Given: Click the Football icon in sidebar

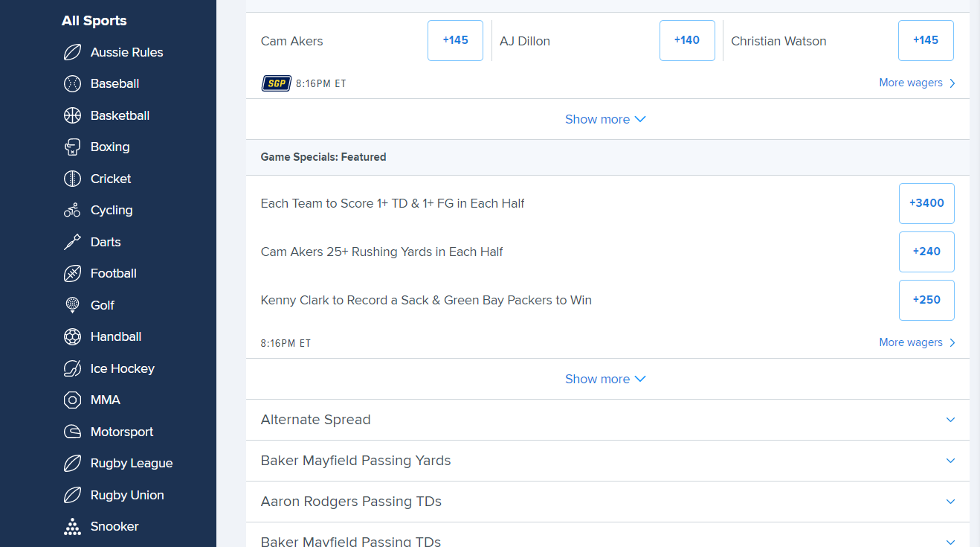Looking at the screenshot, I should click(72, 273).
